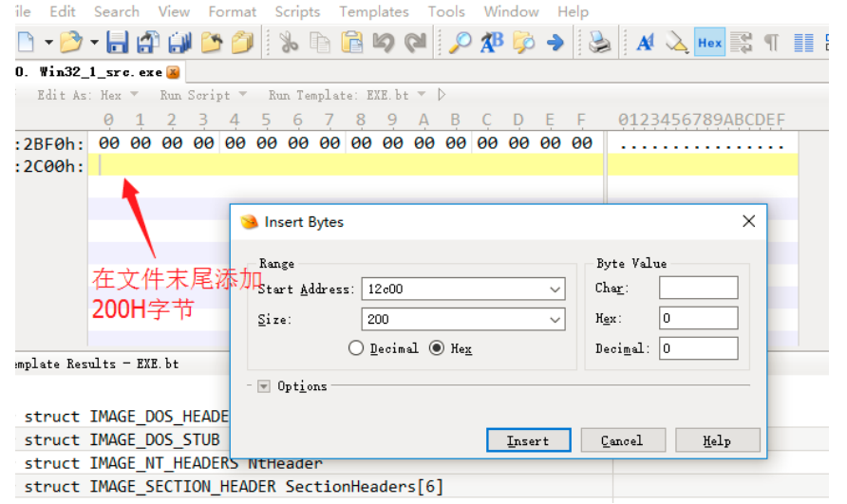Screen dimensions: 847x504
Task: Click the Hex byte value field
Action: (699, 318)
